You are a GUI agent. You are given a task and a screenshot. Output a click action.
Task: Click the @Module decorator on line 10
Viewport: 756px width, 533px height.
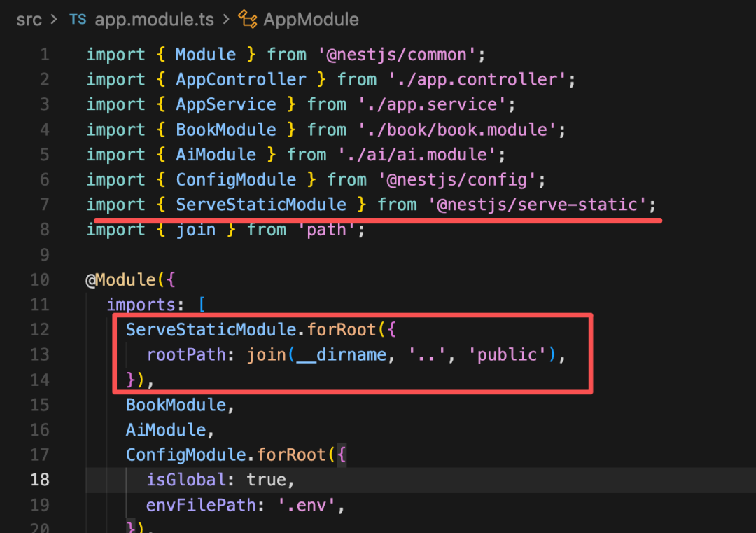pos(120,279)
